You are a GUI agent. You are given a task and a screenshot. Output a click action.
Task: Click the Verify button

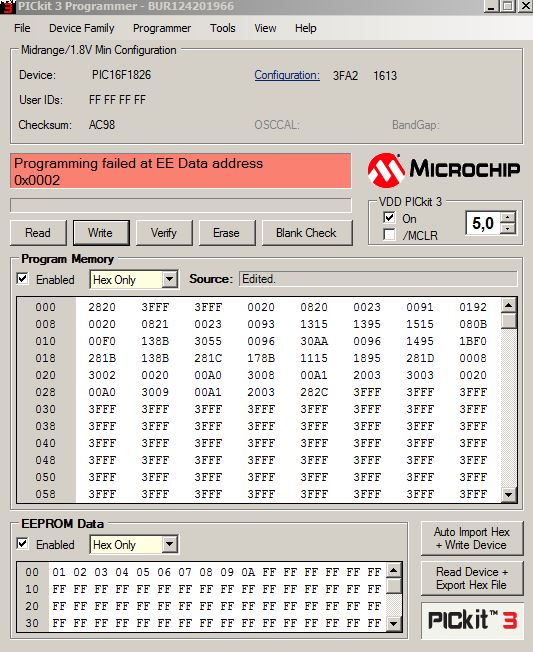(164, 233)
